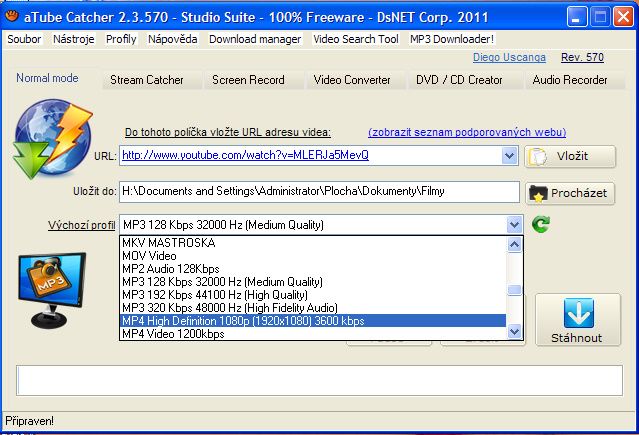Click the profile list scroll down arrow
This screenshot has width=639, height=435.
pyautogui.click(x=514, y=331)
